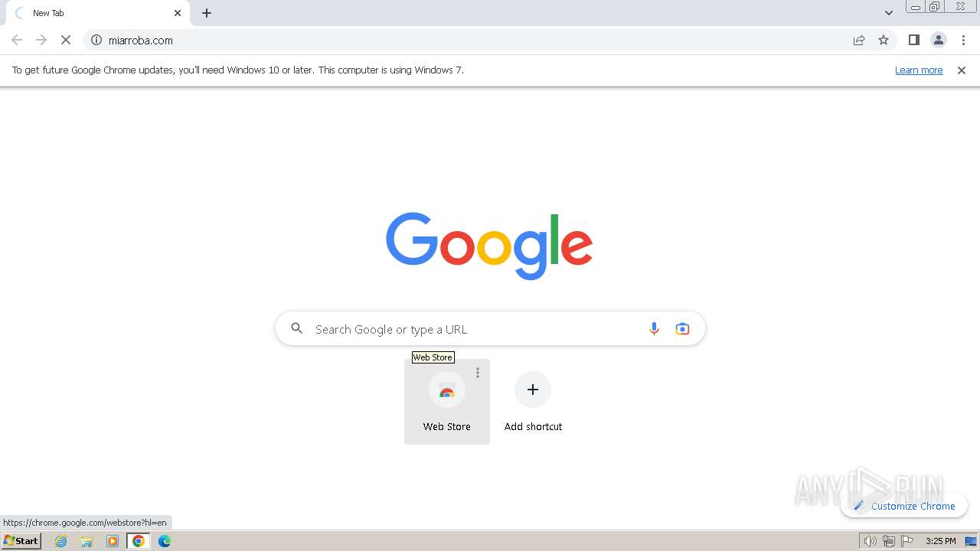Click the back navigation arrow
Image resolution: width=980 pixels, height=551 pixels.
click(x=17, y=41)
